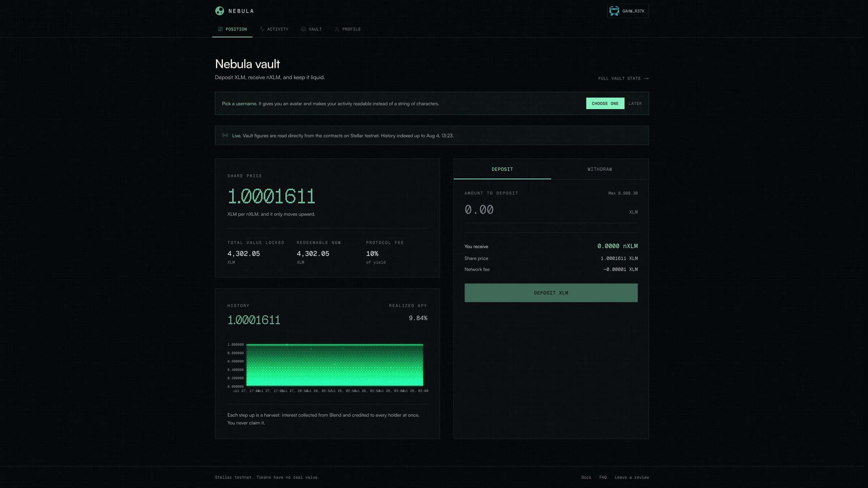Open the FAQ footer link
This screenshot has height=488, width=868.
[603, 478]
